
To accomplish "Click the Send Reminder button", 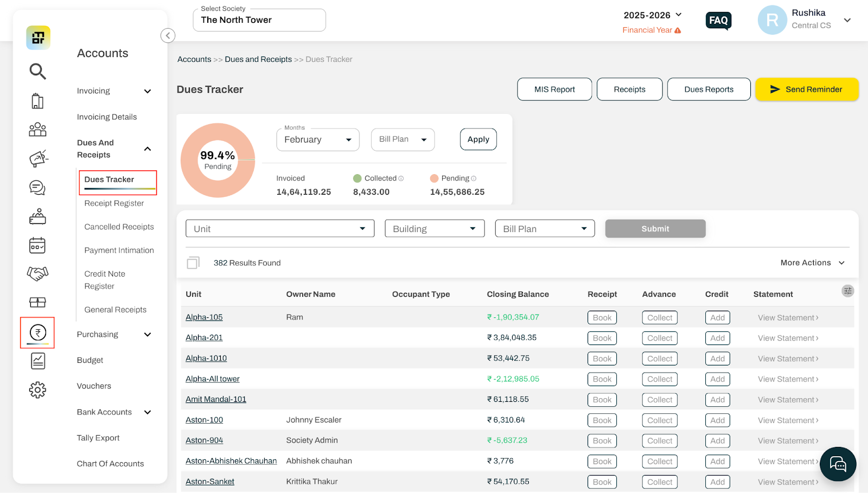I will click(x=807, y=89).
